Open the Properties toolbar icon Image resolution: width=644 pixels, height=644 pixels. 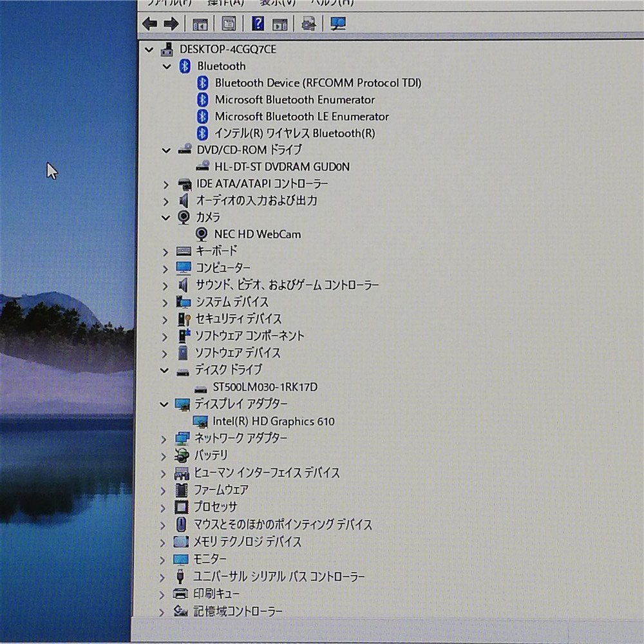point(229,24)
